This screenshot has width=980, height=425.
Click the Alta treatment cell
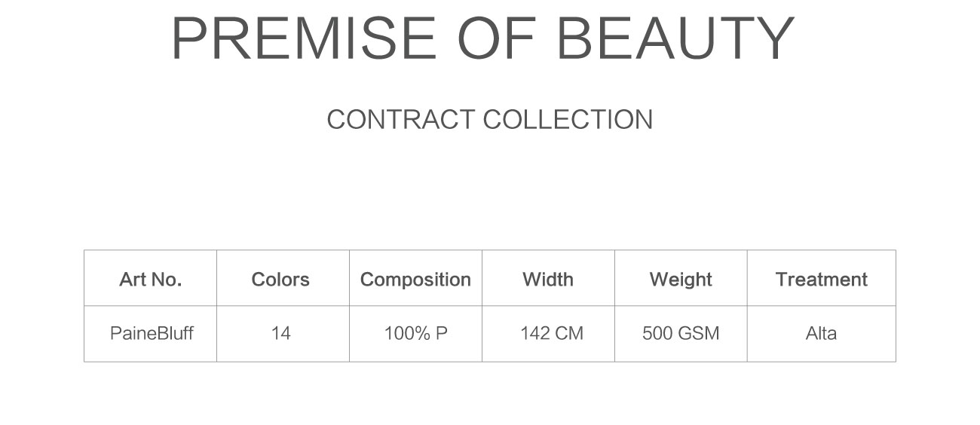[x=821, y=333]
